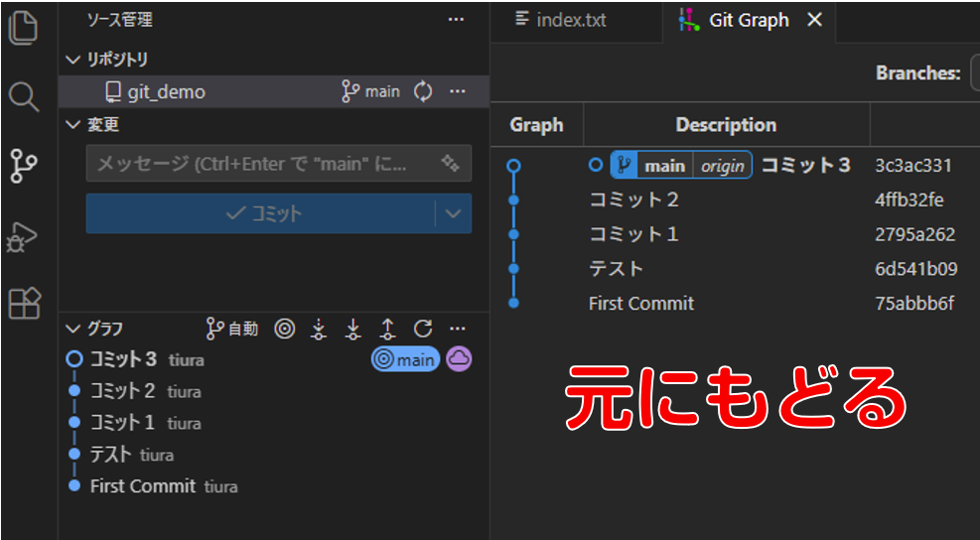Click the sparkle icon to generate commit message
The image size is (980, 540).
[x=450, y=163]
